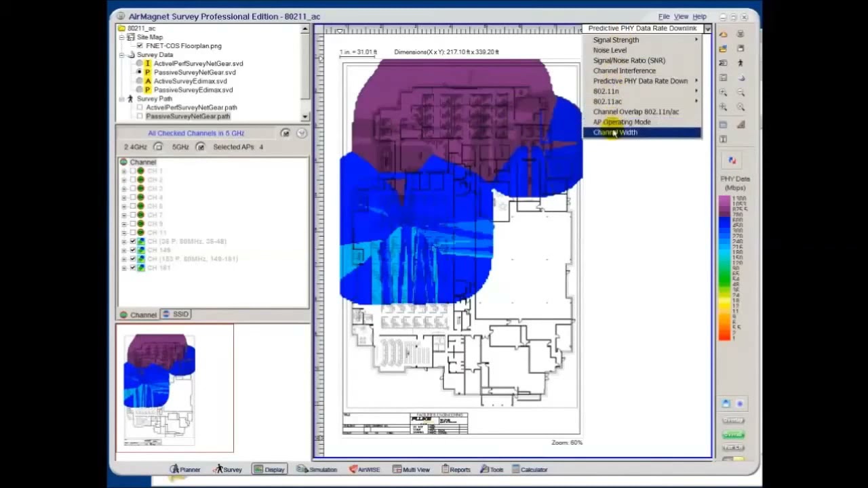Select PassiveSurveyNetGear.svd radio button
The width and height of the screenshot is (868, 488).
pyautogui.click(x=139, y=73)
